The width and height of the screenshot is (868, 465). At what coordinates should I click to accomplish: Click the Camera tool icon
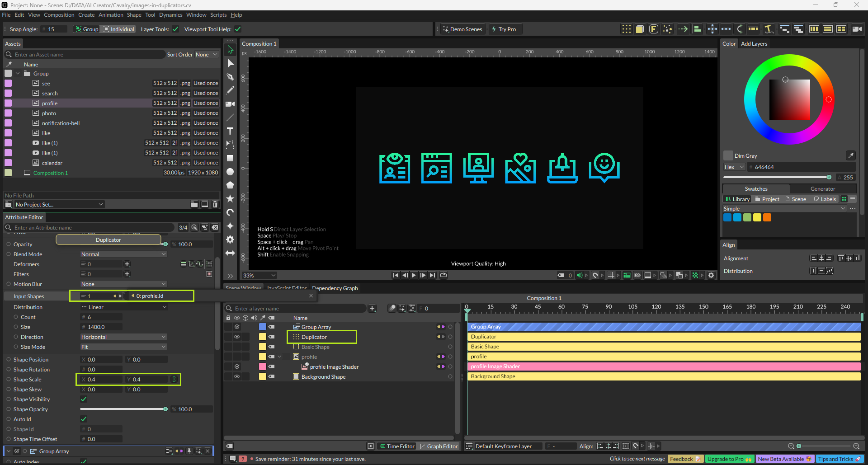click(230, 104)
